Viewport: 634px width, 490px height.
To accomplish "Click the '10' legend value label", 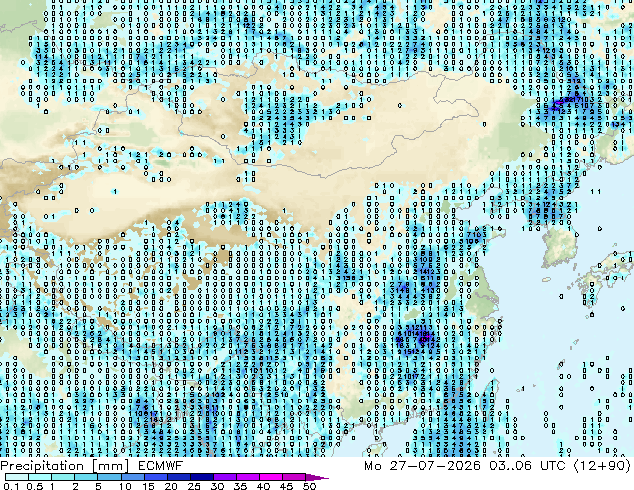I will pos(125,486).
